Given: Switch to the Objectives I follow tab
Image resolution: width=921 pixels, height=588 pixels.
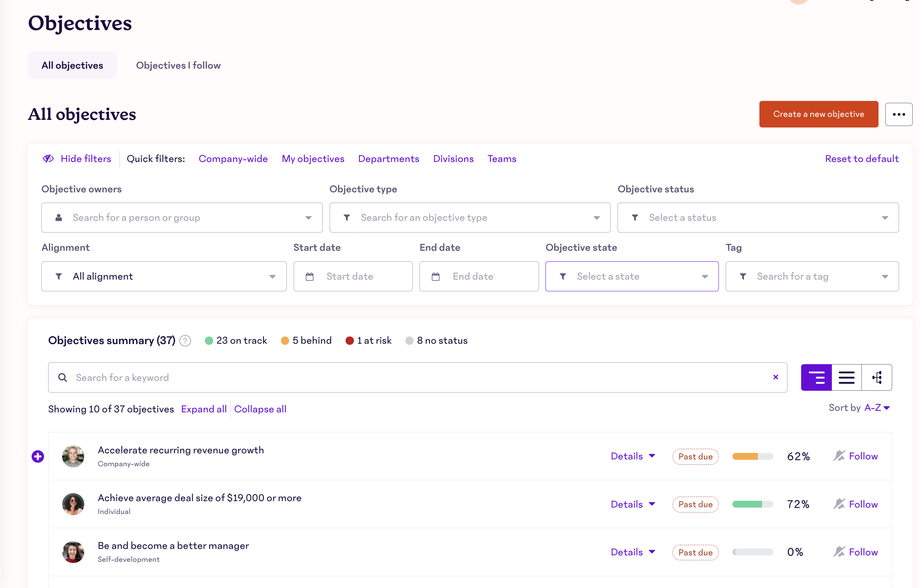Looking at the screenshot, I should pyautogui.click(x=178, y=65).
